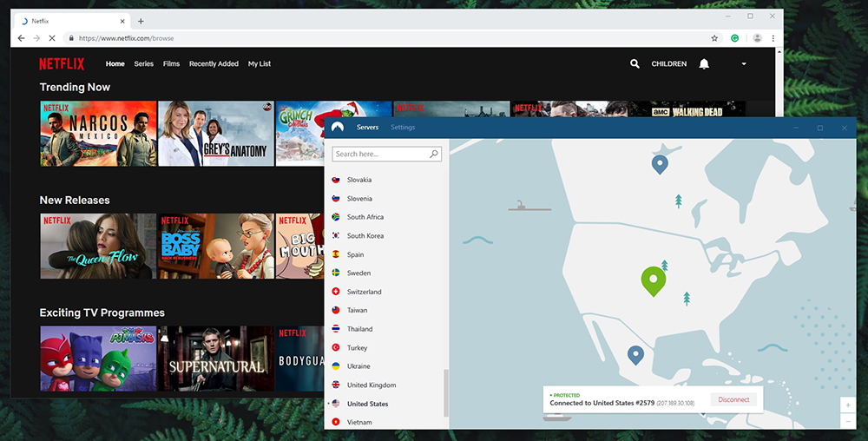The width and height of the screenshot is (868, 441).
Task: Click the Chrome address bar URL
Action: click(x=126, y=38)
